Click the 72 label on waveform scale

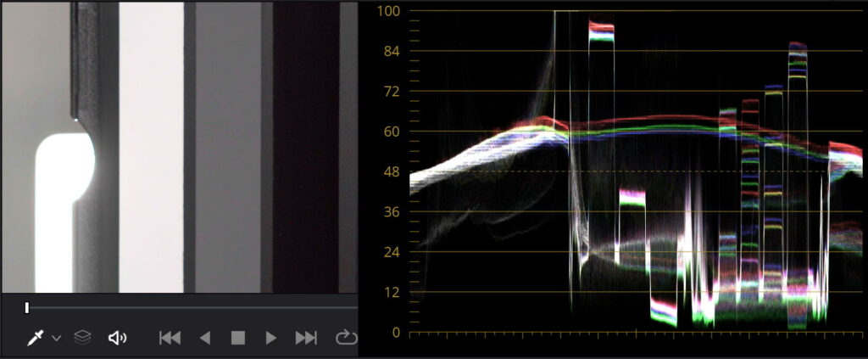click(392, 92)
